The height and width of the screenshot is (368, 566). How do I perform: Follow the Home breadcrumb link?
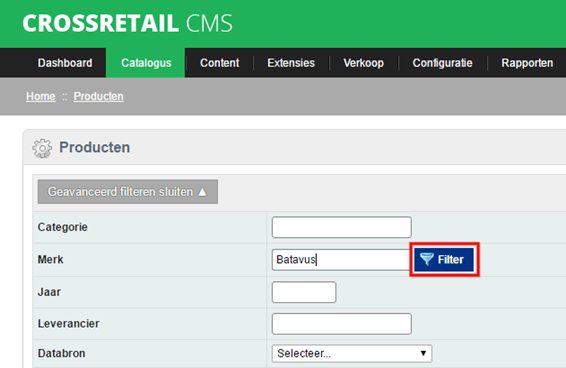(x=41, y=96)
